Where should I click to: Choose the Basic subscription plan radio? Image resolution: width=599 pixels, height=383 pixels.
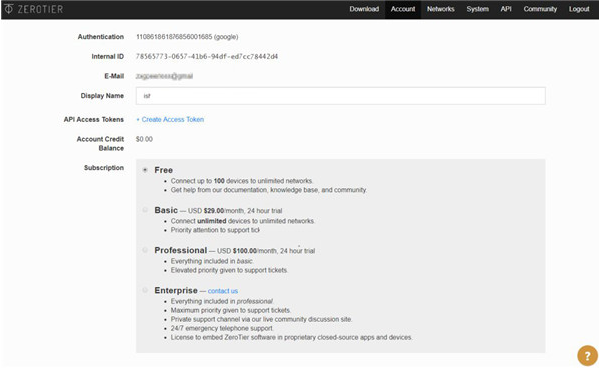pos(145,210)
